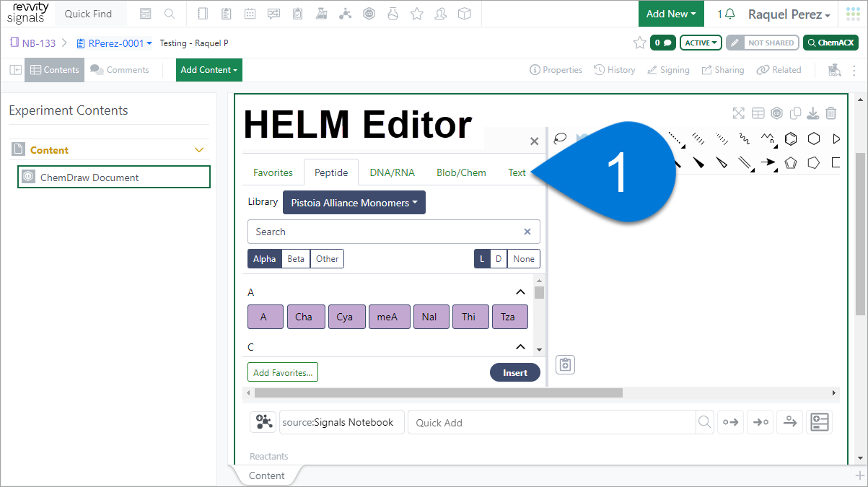Open the History panel
Screen dimensions: 868x487
pyautogui.click(x=615, y=70)
